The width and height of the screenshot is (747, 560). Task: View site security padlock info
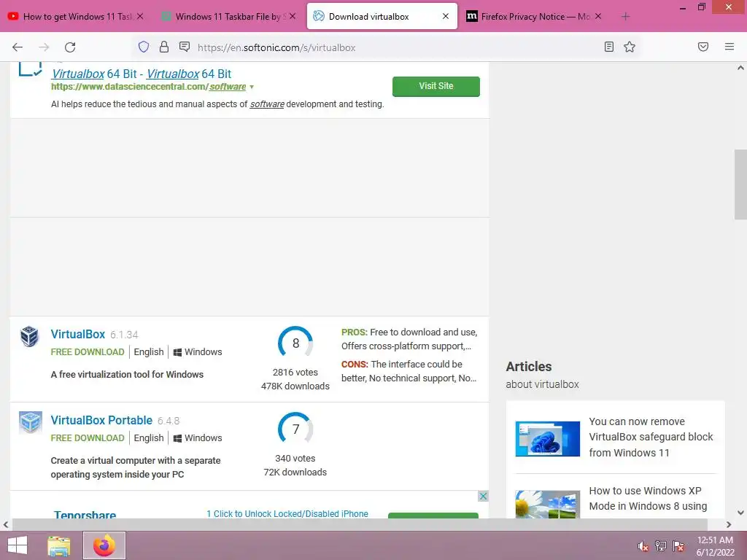pos(164,47)
